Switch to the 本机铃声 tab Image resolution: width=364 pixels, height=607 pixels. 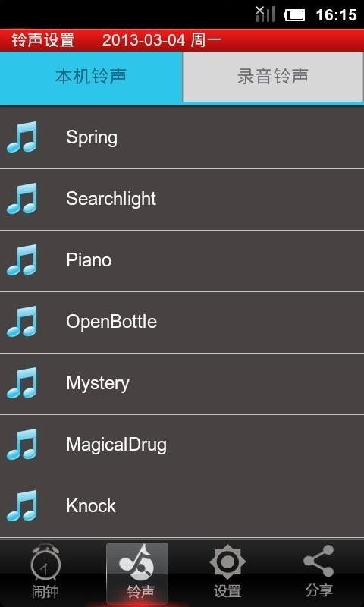pyautogui.click(x=91, y=77)
